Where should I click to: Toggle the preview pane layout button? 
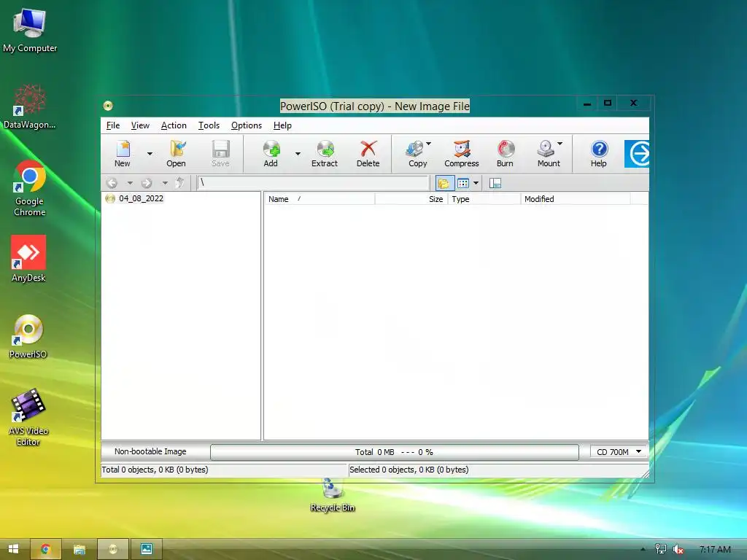click(495, 183)
